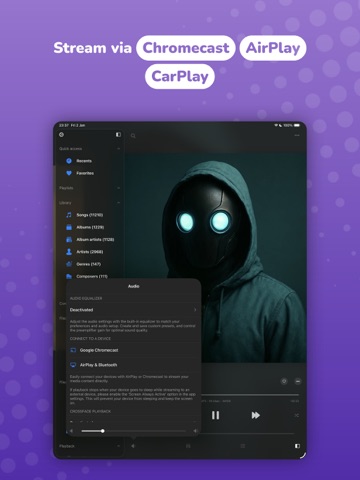Pause the current track

[x=216, y=415]
